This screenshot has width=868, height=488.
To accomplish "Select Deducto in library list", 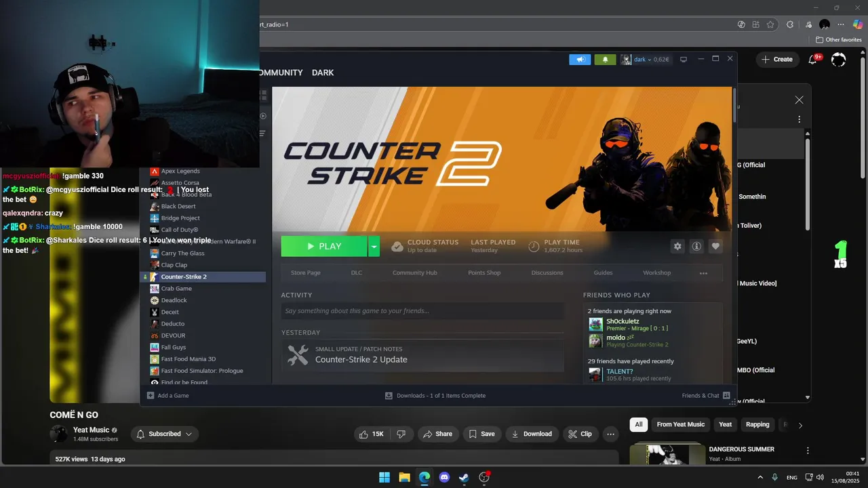I will [172, 323].
